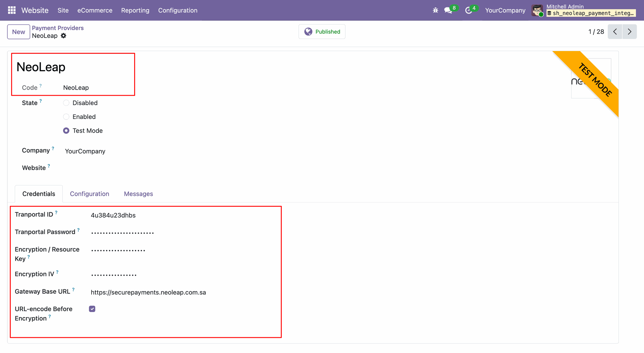Image resolution: width=644 pixels, height=353 pixels.
Task: Click the Code value NeoLeap
Action: [76, 88]
